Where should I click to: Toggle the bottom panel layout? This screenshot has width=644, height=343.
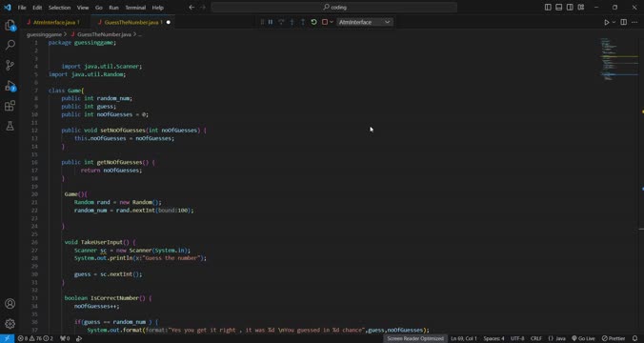click(x=558, y=8)
